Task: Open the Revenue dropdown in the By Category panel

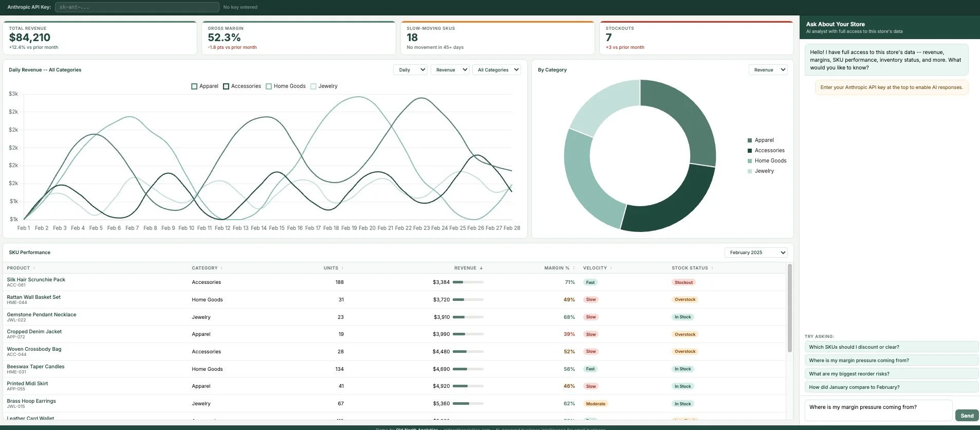Action: coord(768,70)
